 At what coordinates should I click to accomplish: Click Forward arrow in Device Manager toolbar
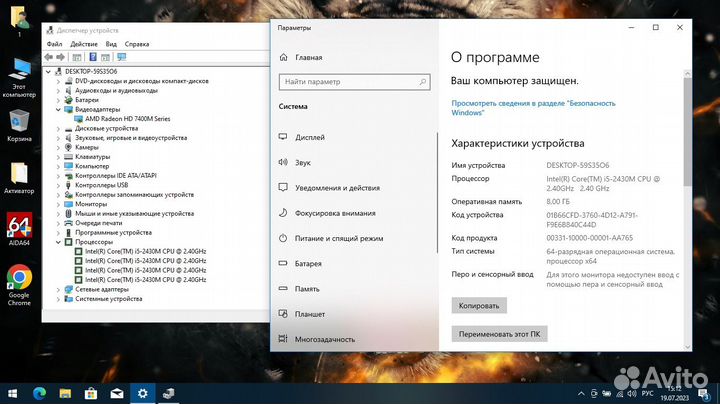click(60, 57)
